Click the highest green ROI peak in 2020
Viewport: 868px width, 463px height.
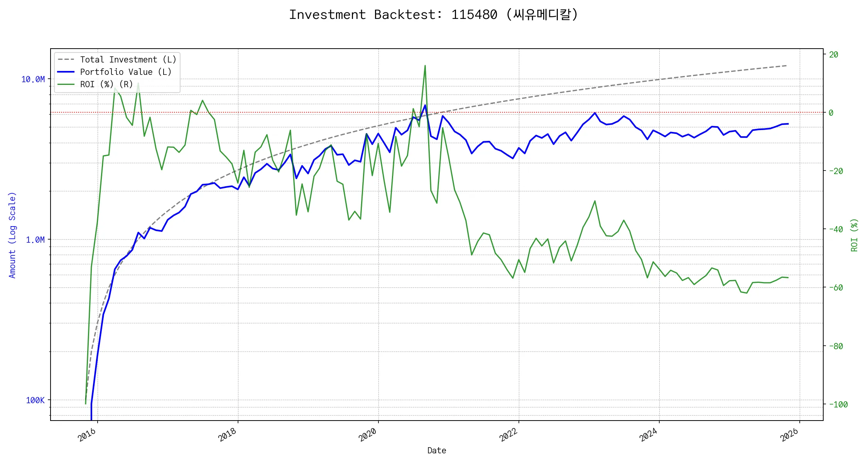tap(425, 66)
